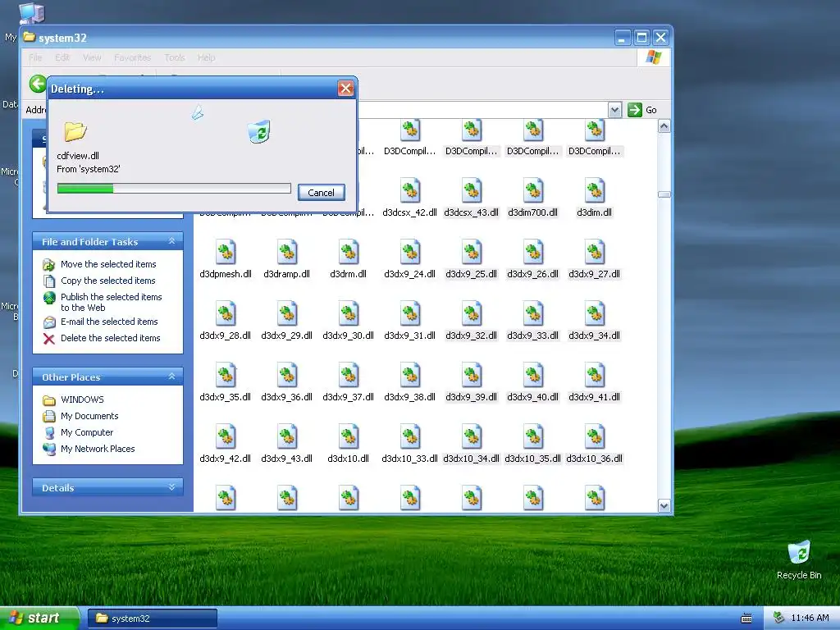840x630 pixels.
Task: Click Copy the selected items
Action: point(107,281)
